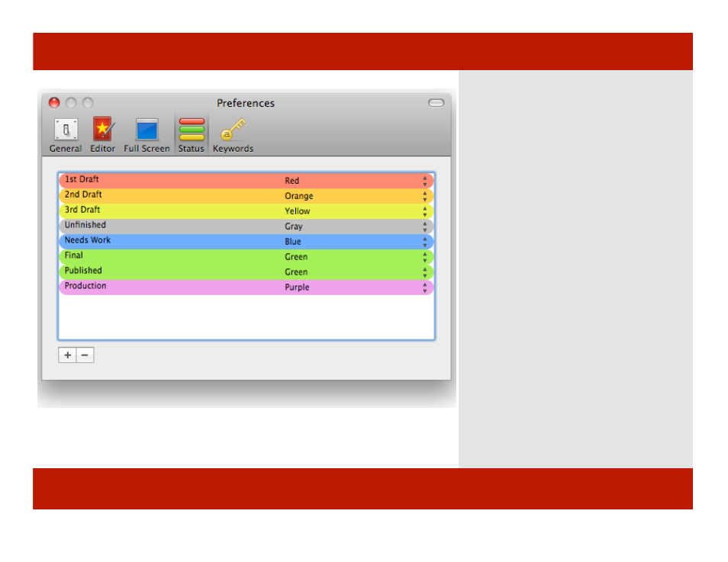Select the 3rd Draft status name
728x562 pixels.
pos(82,210)
